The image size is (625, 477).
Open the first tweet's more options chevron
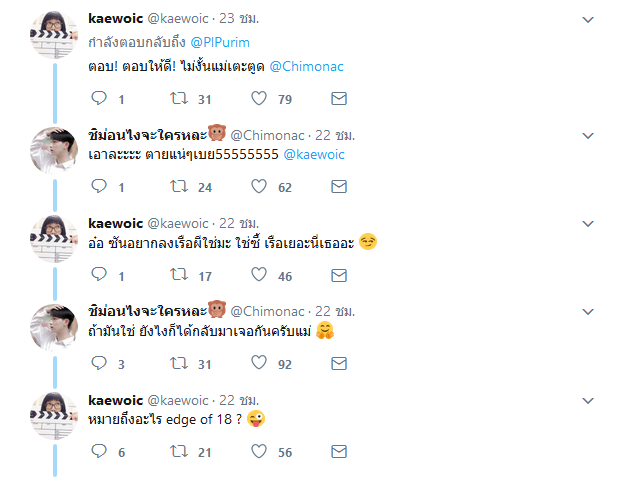coord(588,19)
